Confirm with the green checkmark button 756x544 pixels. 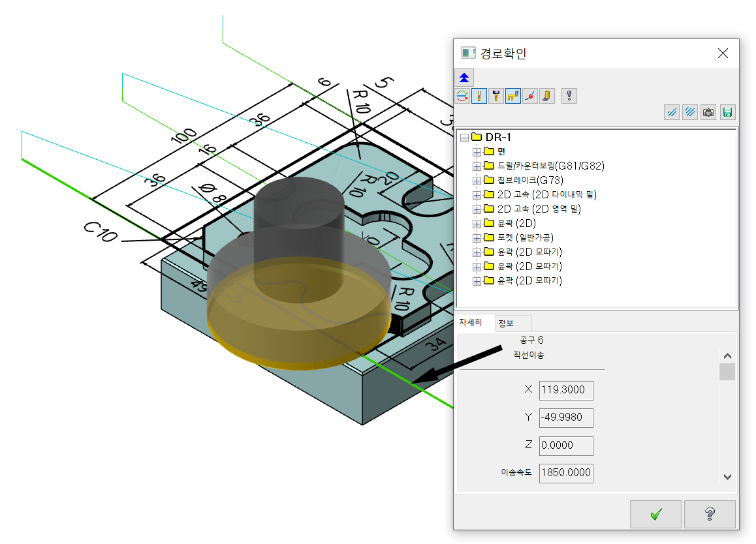(655, 513)
